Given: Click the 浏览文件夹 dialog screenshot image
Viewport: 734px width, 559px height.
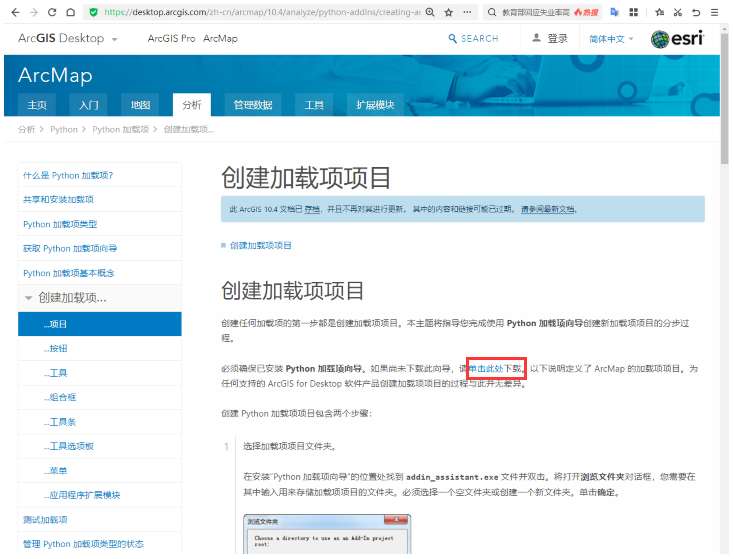Looking at the screenshot, I should [327, 534].
